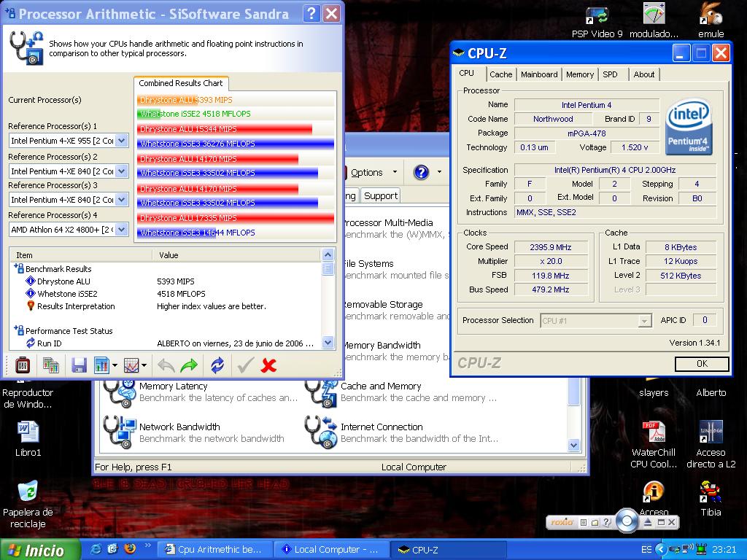
Task: Click the results list scroll down arrow
Action: coord(328,342)
